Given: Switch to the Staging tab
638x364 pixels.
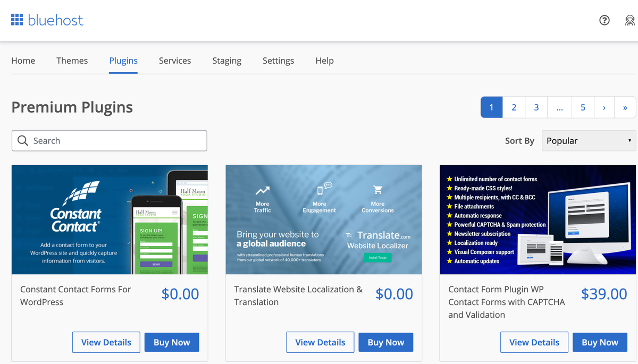Looking at the screenshot, I should click(226, 61).
